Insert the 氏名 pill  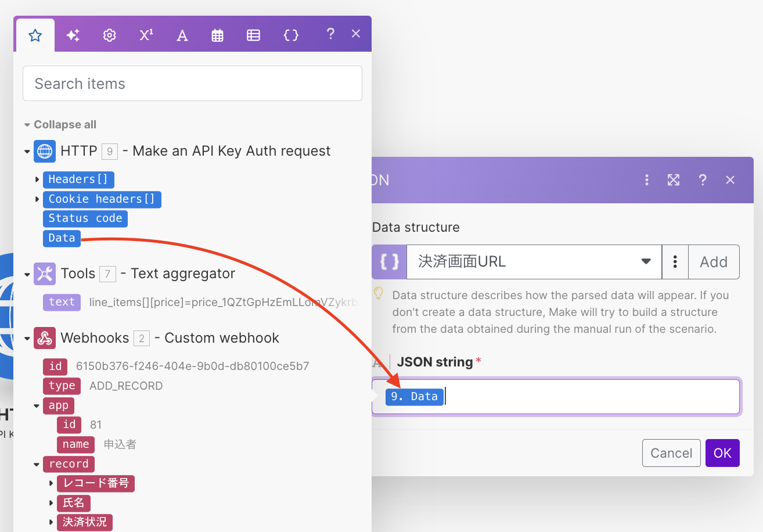tap(74, 503)
